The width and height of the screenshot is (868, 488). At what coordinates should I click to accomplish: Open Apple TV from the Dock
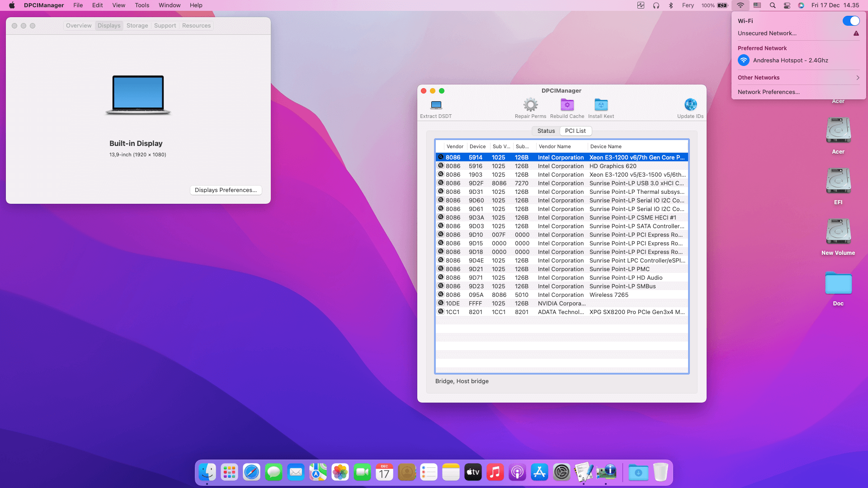point(473,472)
